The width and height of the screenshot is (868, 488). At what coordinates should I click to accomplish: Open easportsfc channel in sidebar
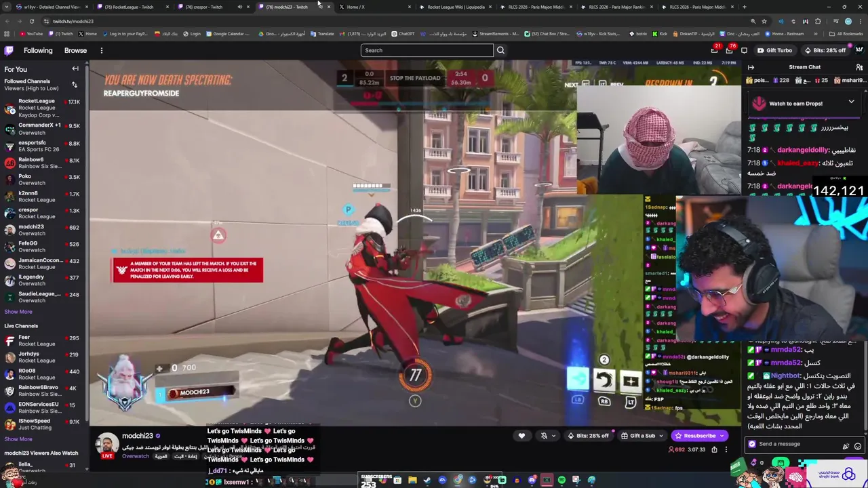click(43, 146)
